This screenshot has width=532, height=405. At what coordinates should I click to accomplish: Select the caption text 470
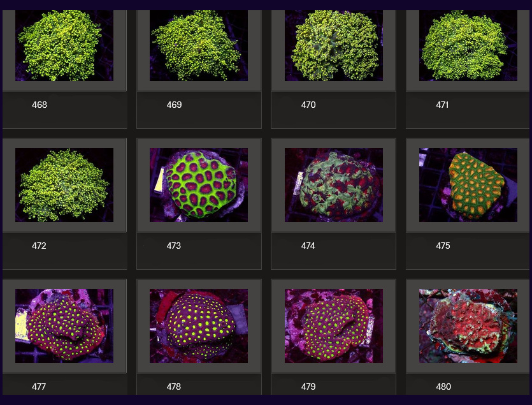coord(308,105)
